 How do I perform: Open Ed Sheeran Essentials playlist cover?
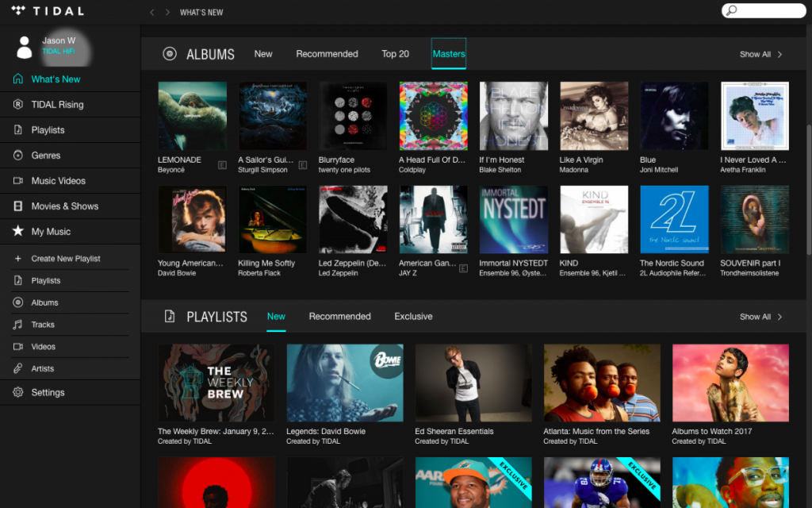473,383
